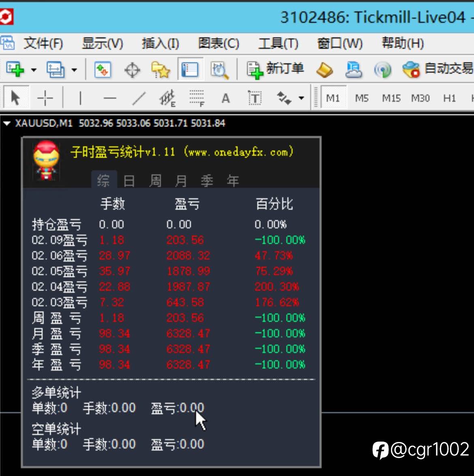Select the crosshair tool
474x476 pixels.
[x=45, y=98]
